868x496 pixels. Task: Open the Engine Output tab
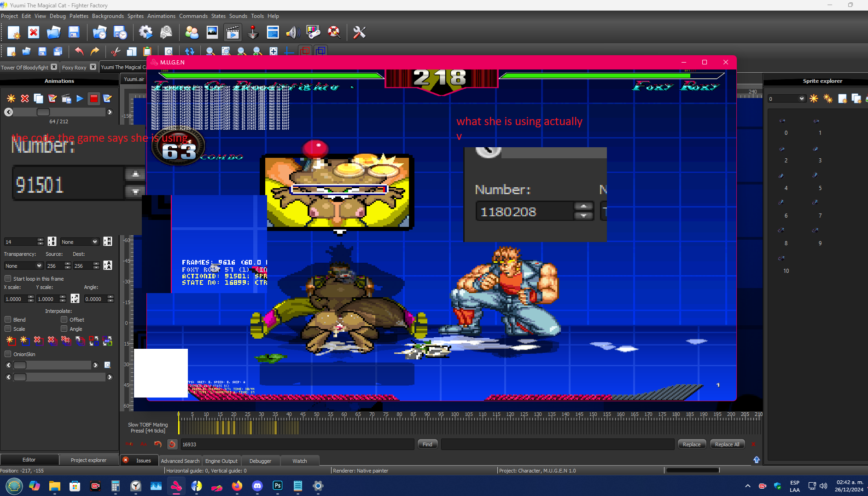click(x=221, y=461)
